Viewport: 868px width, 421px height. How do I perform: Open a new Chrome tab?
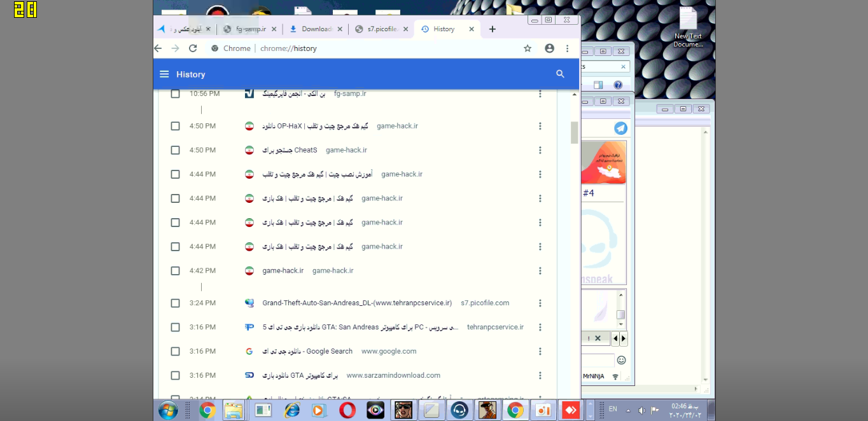point(492,29)
